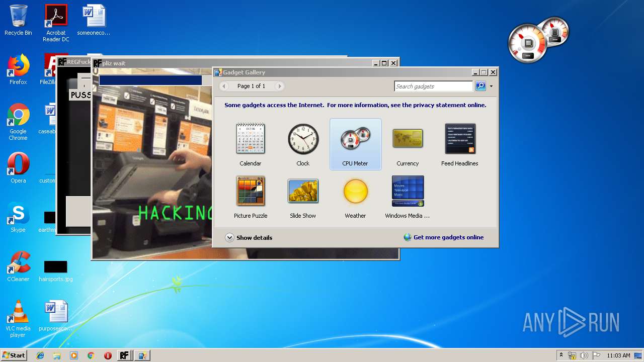Open Windows Media Player from taskbar

[x=74, y=355]
